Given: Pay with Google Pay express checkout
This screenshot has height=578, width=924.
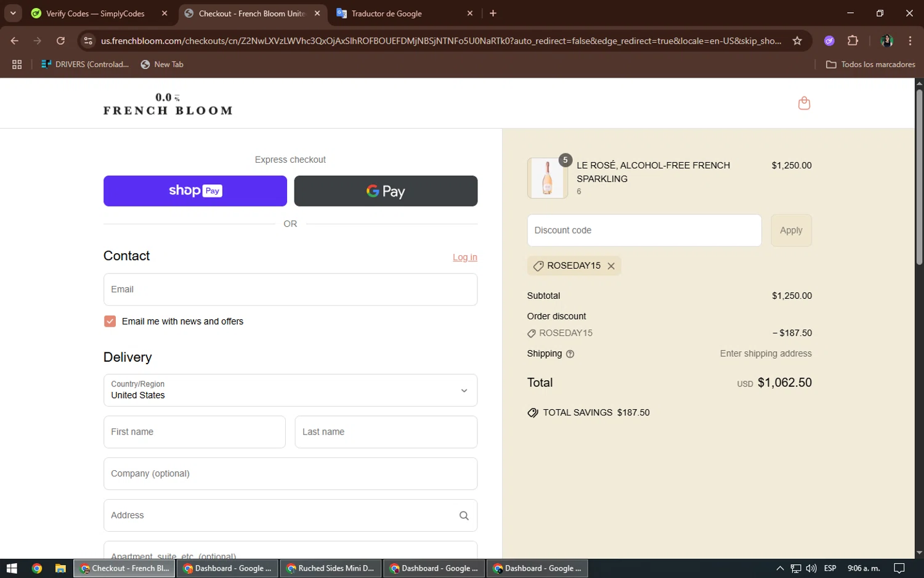Looking at the screenshot, I should pyautogui.click(x=386, y=191).
